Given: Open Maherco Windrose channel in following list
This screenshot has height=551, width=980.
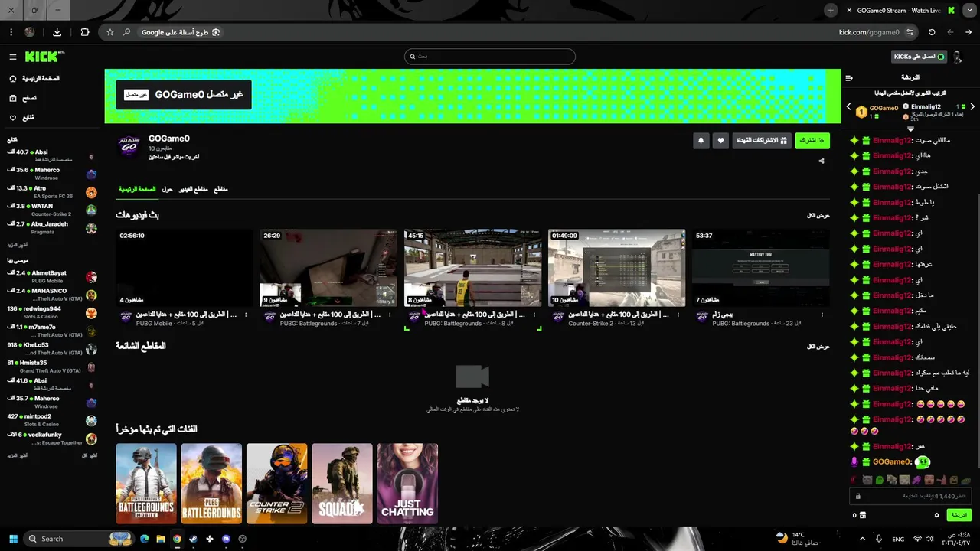Looking at the screenshot, I should point(52,174).
